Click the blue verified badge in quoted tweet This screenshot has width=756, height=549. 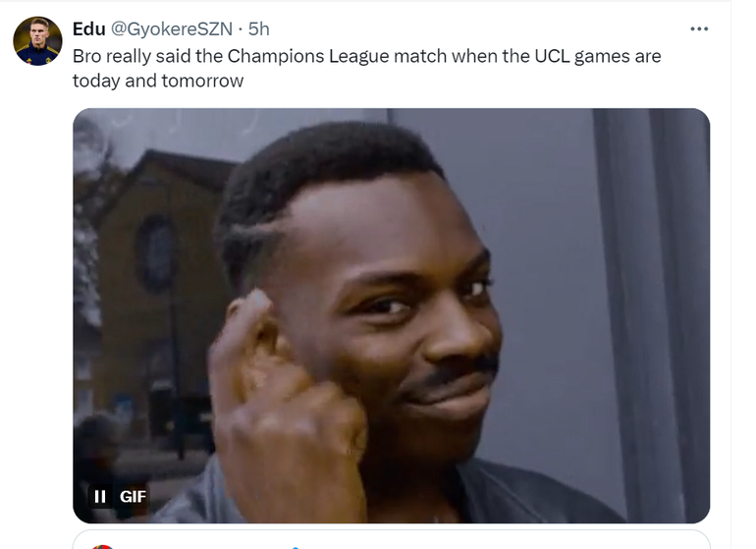[x=296, y=548]
